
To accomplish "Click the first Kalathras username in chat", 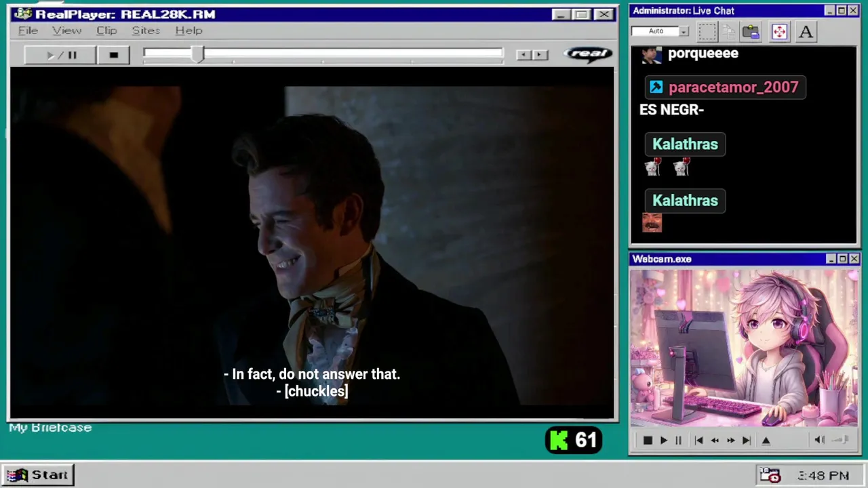I will click(x=685, y=144).
